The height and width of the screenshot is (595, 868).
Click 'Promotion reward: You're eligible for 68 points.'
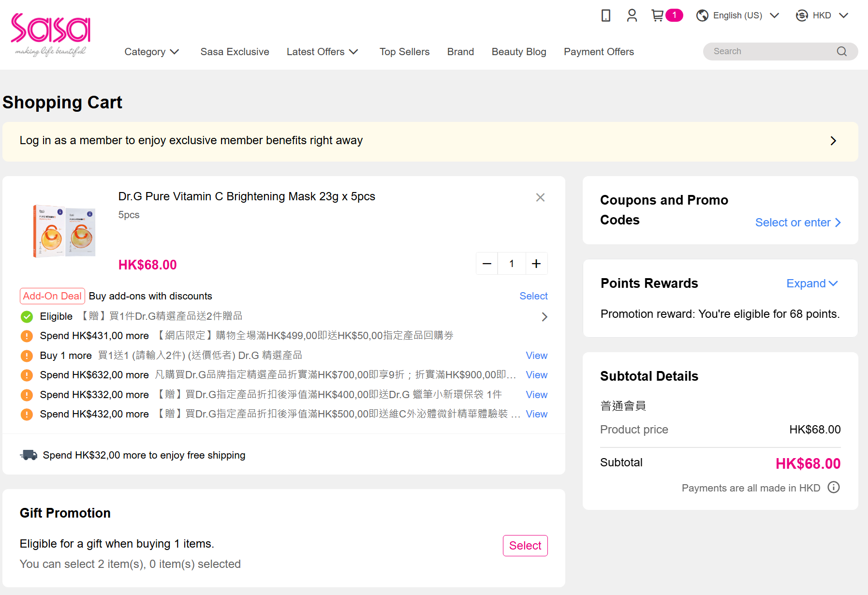[720, 314]
